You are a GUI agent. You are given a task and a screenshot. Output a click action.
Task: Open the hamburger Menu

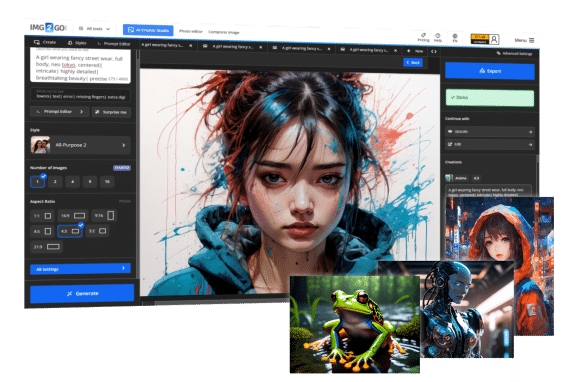(x=524, y=40)
